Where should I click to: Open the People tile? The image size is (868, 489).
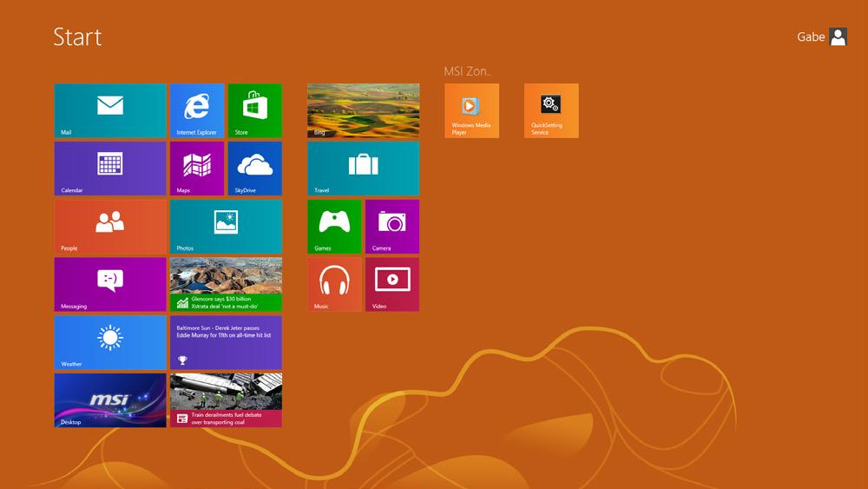(x=110, y=227)
